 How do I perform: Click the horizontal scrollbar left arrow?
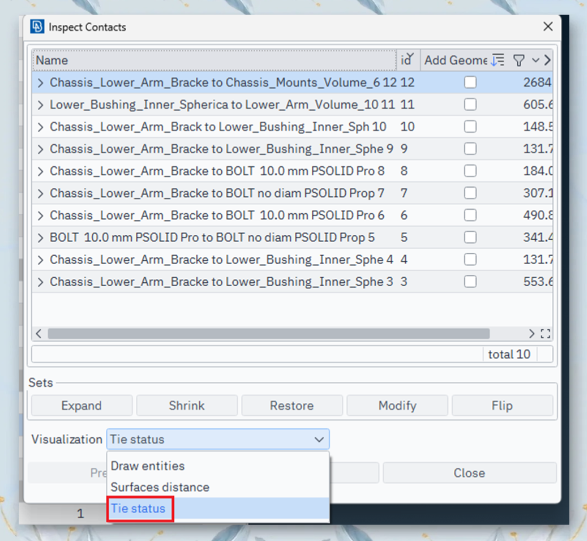(x=39, y=333)
